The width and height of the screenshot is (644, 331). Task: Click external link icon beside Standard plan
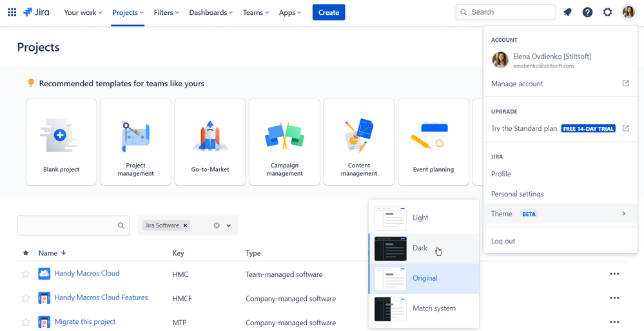tap(625, 128)
